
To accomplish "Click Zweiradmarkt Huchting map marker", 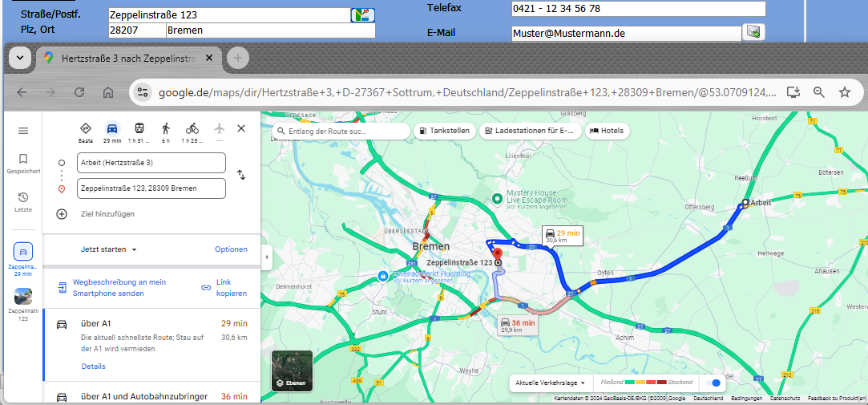I will click(x=382, y=275).
